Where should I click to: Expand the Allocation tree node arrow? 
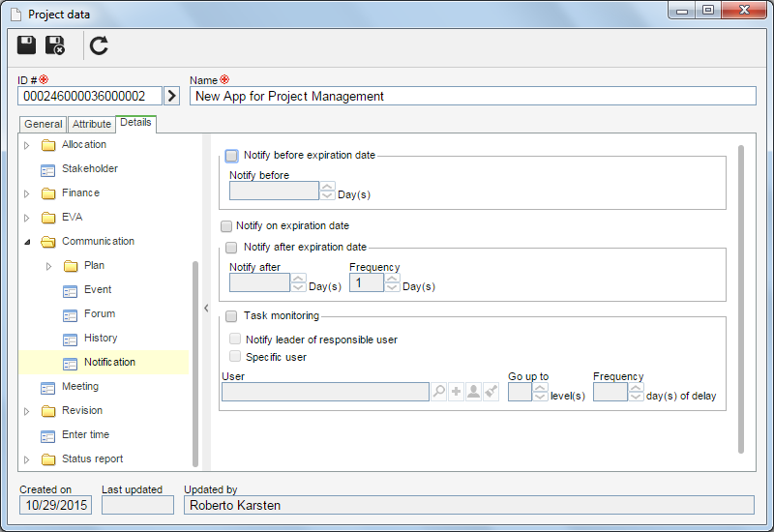coord(27,145)
